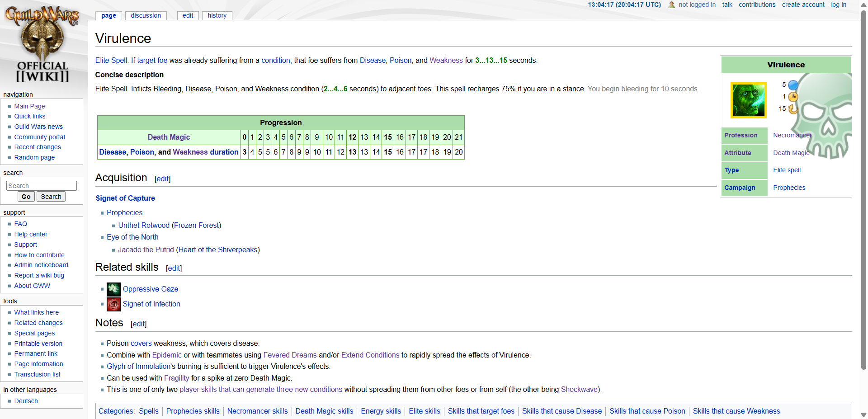Open Necromancer profession link in infobox
This screenshot has height=419, width=868.
[x=792, y=135]
